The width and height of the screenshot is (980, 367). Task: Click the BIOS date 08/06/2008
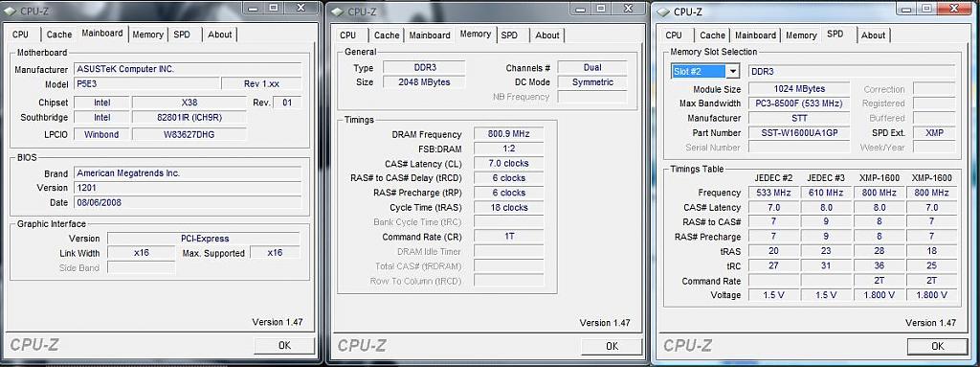tap(188, 202)
